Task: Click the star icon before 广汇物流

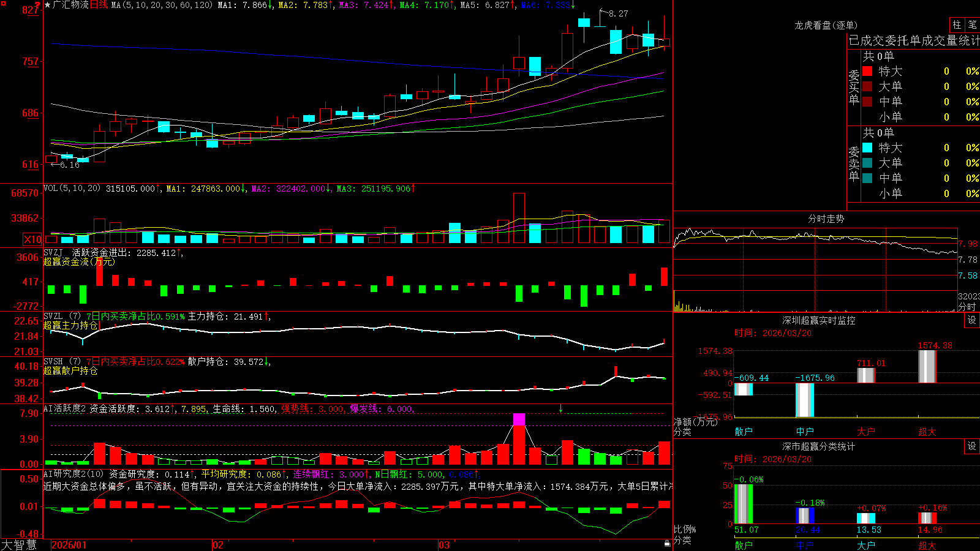Action: [x=48, y=5]
